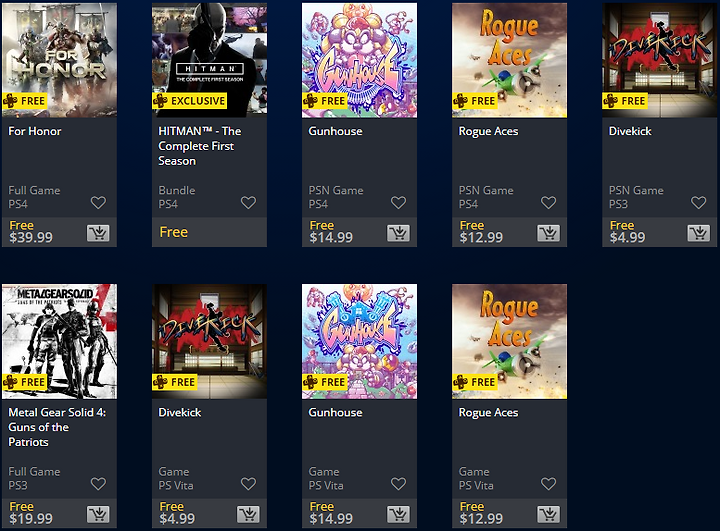
Task: Toggle wishlist heart for PS3 Divekick
Action: (x=699, y=203)
